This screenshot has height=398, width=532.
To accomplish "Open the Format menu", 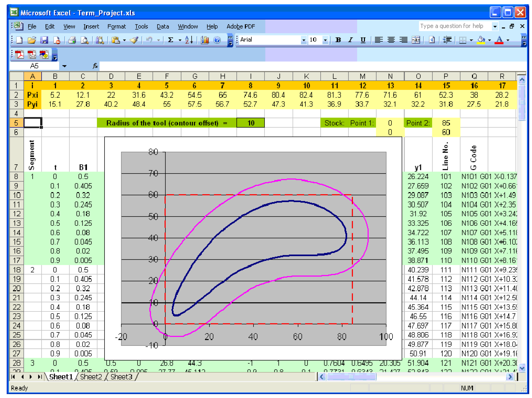I will [116, 26].
